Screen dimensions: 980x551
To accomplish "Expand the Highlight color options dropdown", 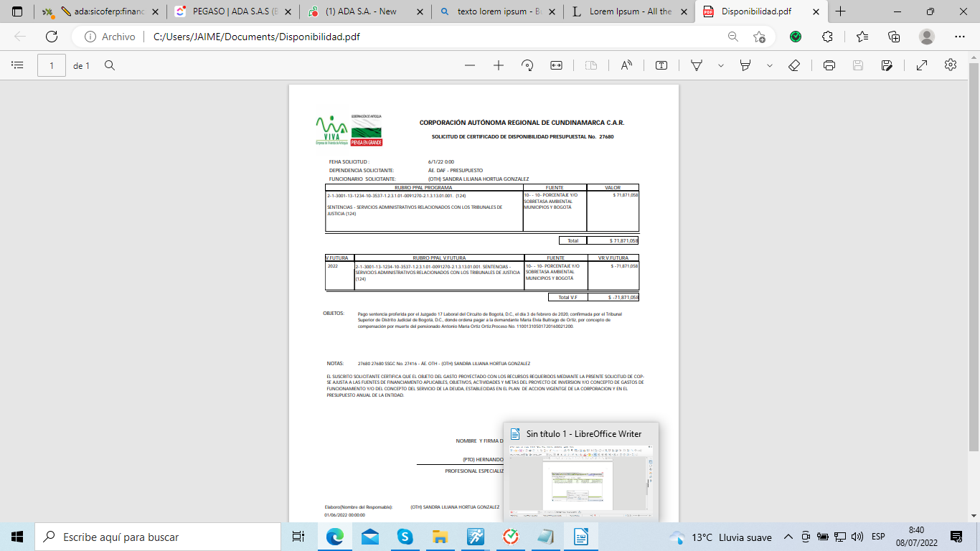I will click(770, 65).
